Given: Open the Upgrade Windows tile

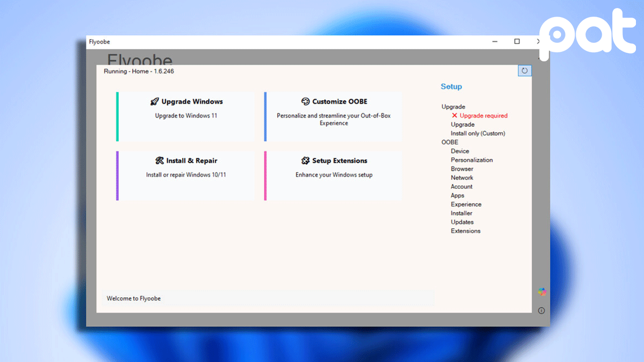Looking at the screenshot, I should click(185, 117).
